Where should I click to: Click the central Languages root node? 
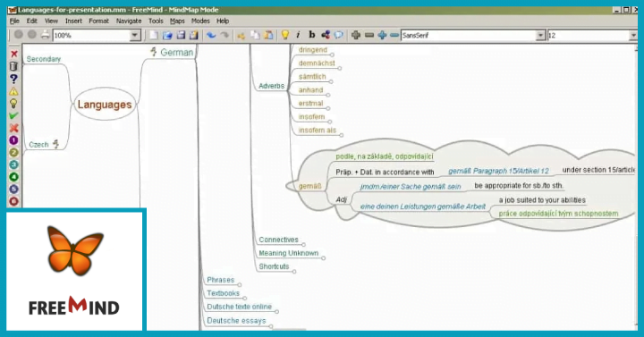pos(105,105)
